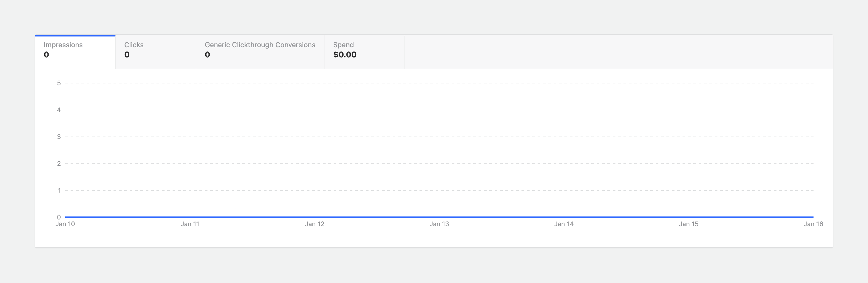868x283 pixels.
Task: Click the y-axis label 5
Action: tap(59, 83)
